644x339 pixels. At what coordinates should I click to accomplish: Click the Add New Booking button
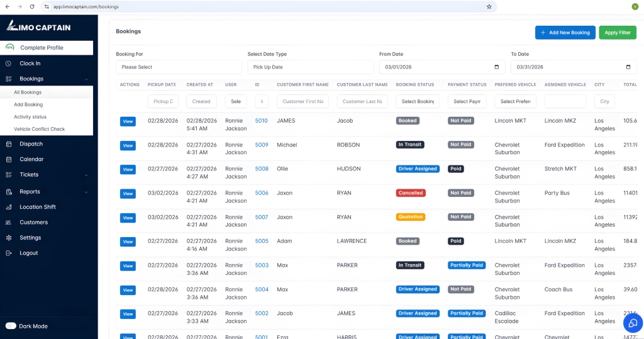(565, 33)
